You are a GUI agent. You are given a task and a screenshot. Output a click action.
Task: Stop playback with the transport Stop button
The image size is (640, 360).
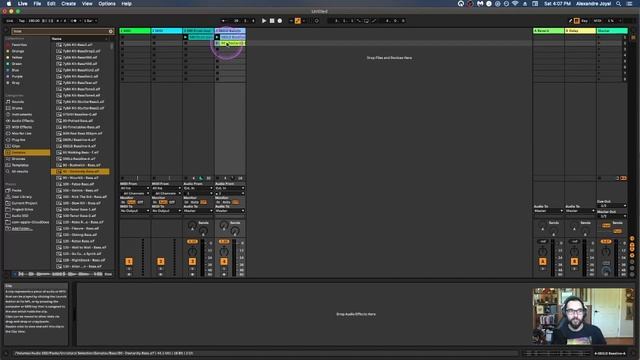click(x=272, y=21)
